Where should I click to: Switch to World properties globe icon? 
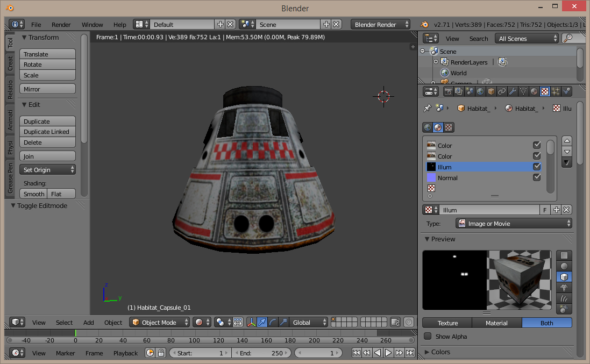(480, 91)
